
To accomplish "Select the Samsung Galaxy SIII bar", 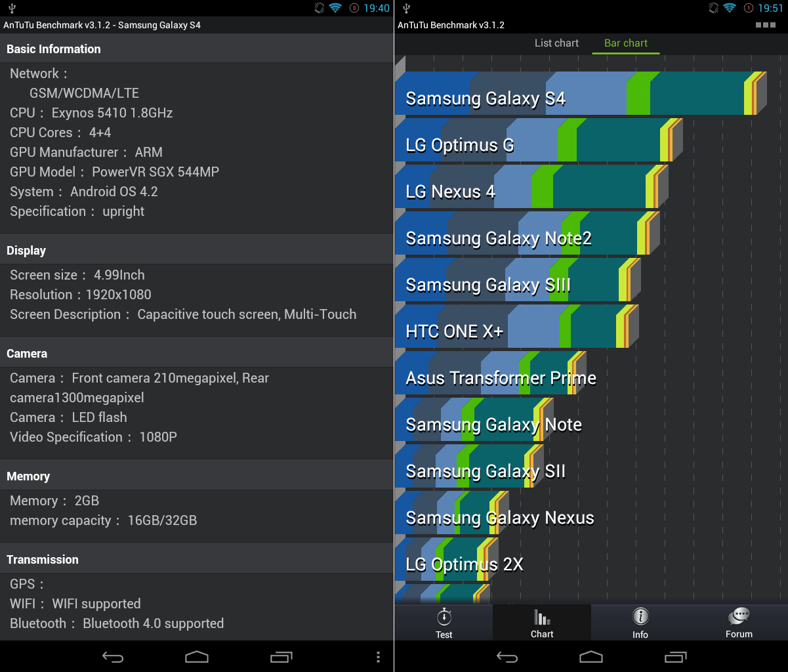I will (x=518, y=280).
